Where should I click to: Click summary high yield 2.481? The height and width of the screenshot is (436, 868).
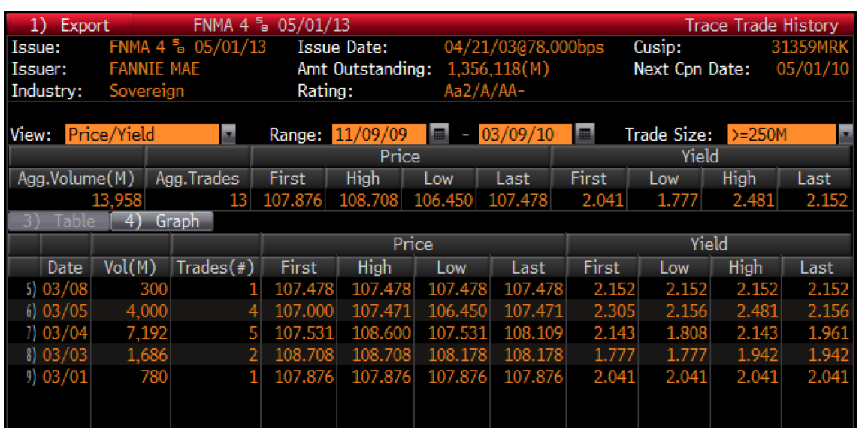754,200
